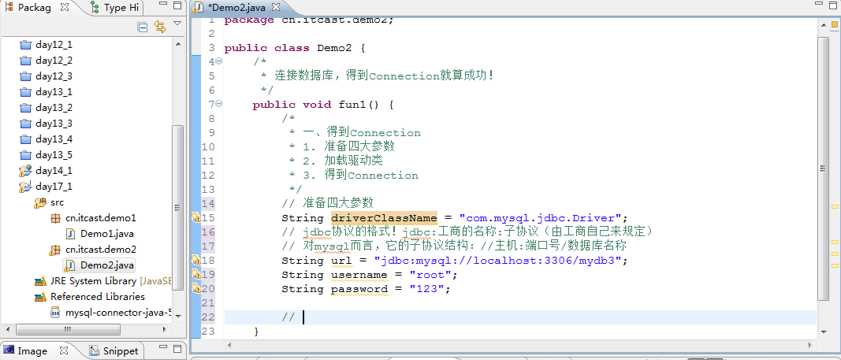Toggle Link with Editor in Package Explorer
The width and height of the screenshot is (841, 360).
tap(160, 27)
